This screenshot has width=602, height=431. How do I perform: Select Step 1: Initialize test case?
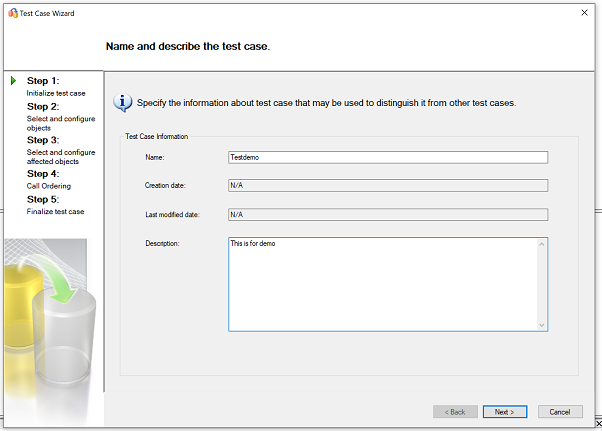(x=56, y=86)
